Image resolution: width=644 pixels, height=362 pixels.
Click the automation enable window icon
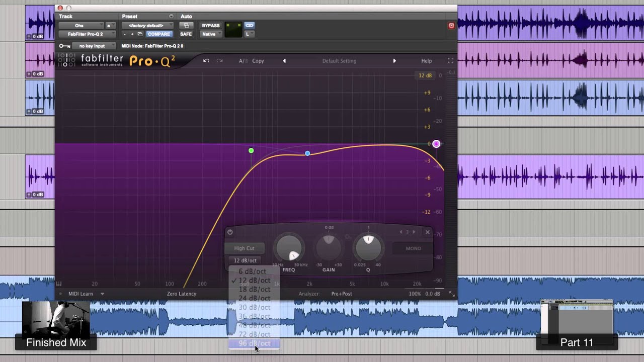(x=186, y=26)
